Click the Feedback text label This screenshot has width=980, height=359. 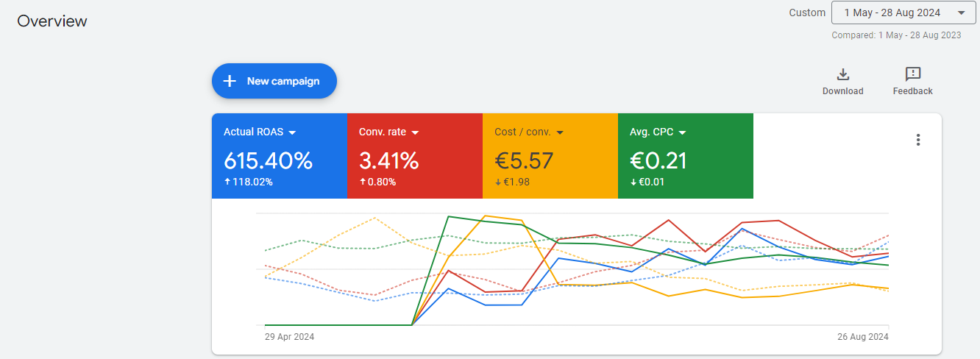coord(912,91)
